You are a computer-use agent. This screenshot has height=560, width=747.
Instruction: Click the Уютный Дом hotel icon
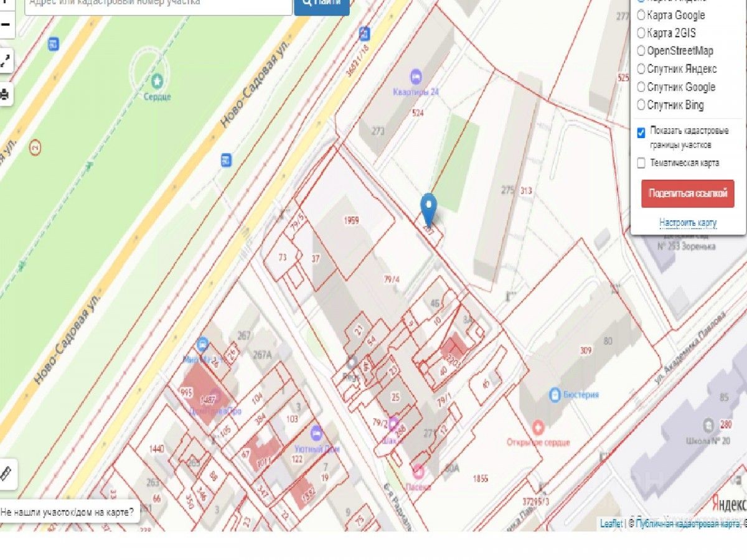(316, 432)
